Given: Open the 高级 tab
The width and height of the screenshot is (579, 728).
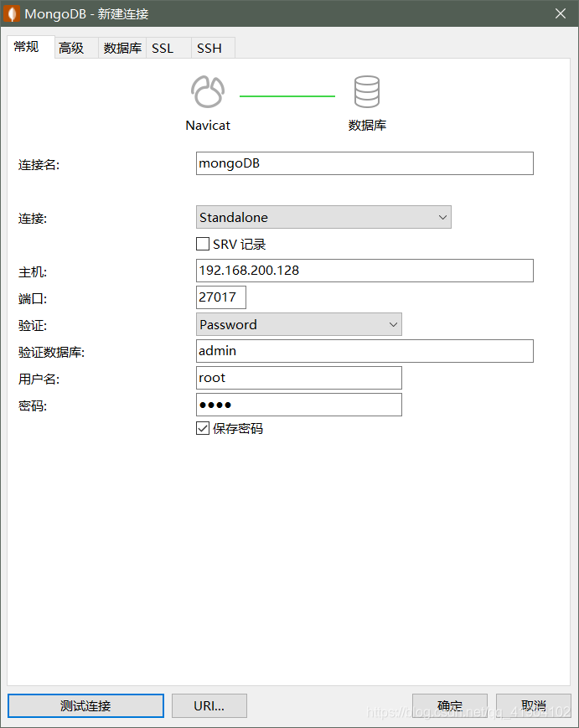Looking at the screenshot, I should (x=76, y=48).
